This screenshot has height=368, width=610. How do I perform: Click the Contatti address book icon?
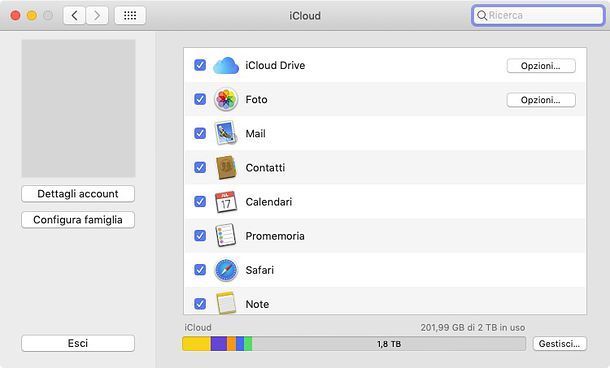226,168
